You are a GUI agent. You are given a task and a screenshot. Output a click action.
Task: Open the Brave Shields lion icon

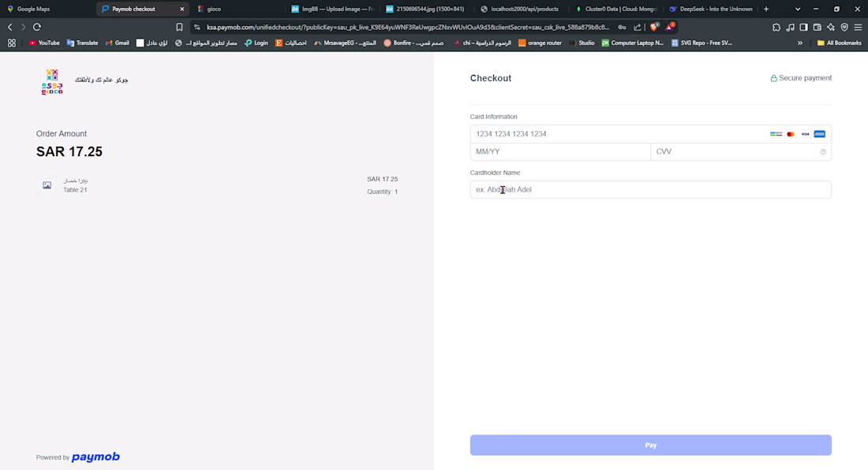click(654, 27)
